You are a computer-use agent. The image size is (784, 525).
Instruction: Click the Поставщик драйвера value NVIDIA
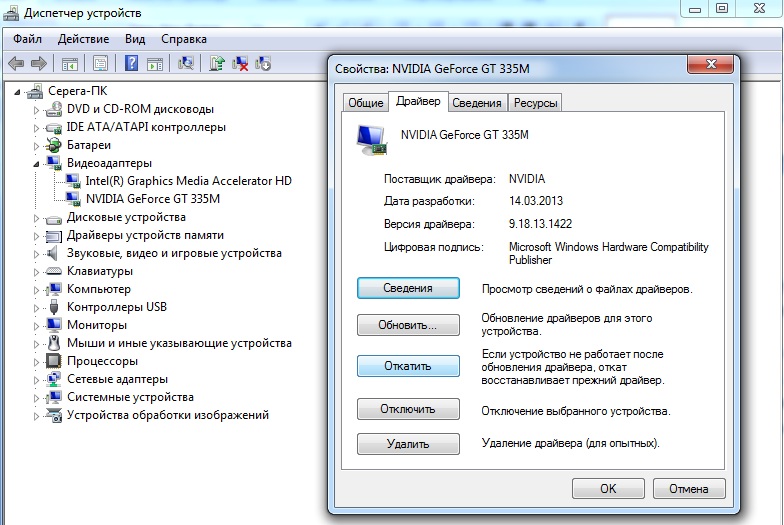[x=527, y=179]
